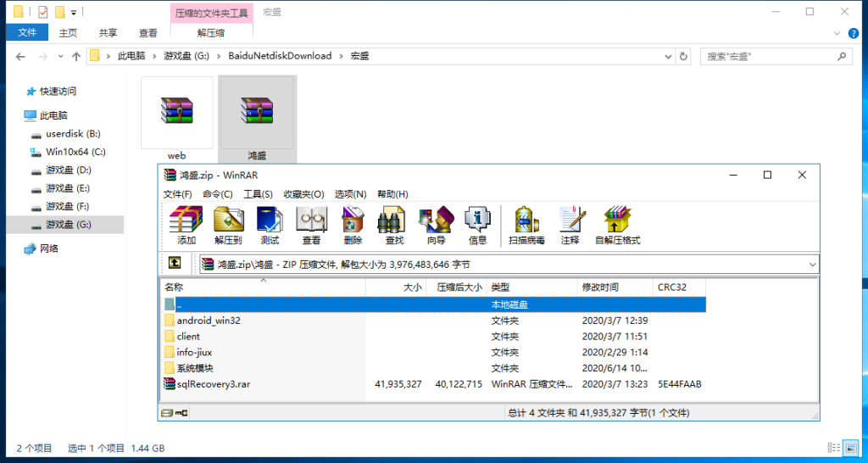The width and height of the screenshot is (868, 463).
Task: Expand recent locations dropdown arrow
Action: [x=61, y=57]
